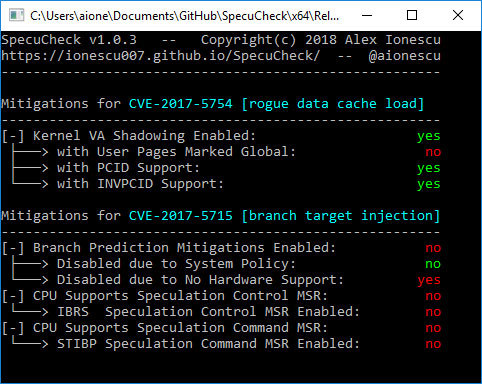Screen dimensions: 482x384
Task: Click the [-] marker beside Speculation Control MSR
Action: click(x=13, y=296)
